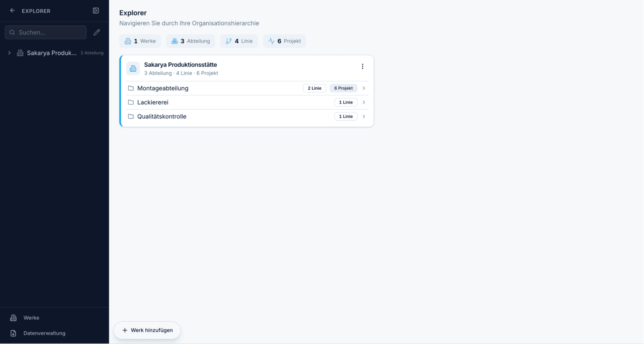This screenshot has height=344, width=644.
Task: Click the pencil edit icon beside search
Action: click(97, 32)
